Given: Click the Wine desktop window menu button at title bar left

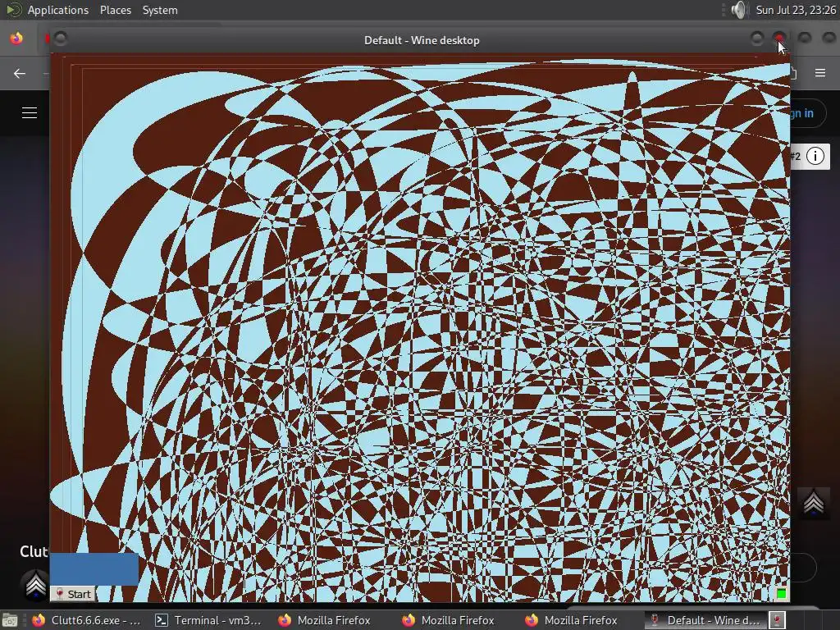Looking at the screenshot, I should coord(61,39).
